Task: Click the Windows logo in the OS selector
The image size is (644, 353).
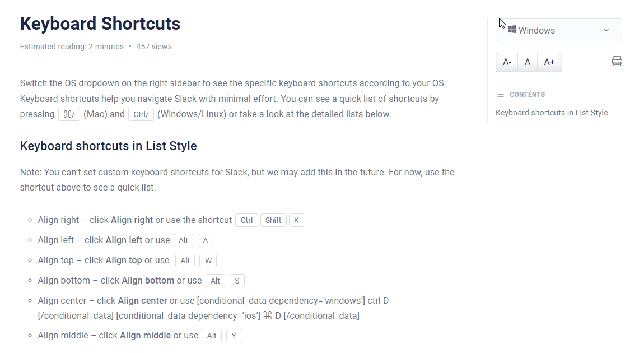Action: [511, 30]
